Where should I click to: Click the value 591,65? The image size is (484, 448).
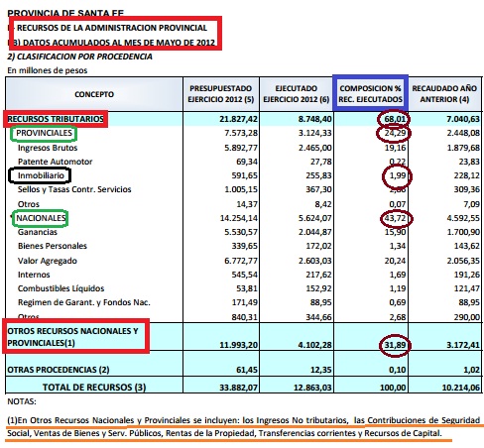click(244, 175)
